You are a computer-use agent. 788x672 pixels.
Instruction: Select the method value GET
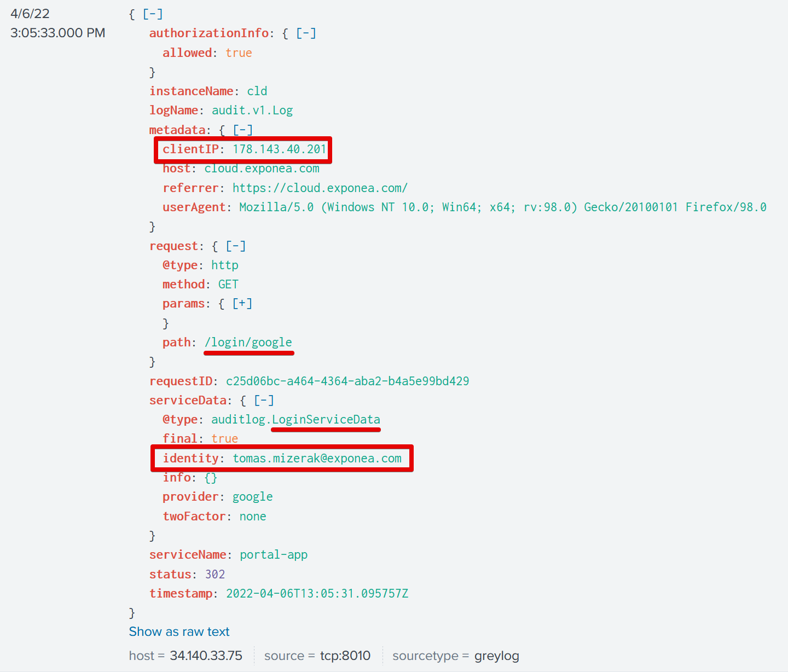click(x=228, y=285)
